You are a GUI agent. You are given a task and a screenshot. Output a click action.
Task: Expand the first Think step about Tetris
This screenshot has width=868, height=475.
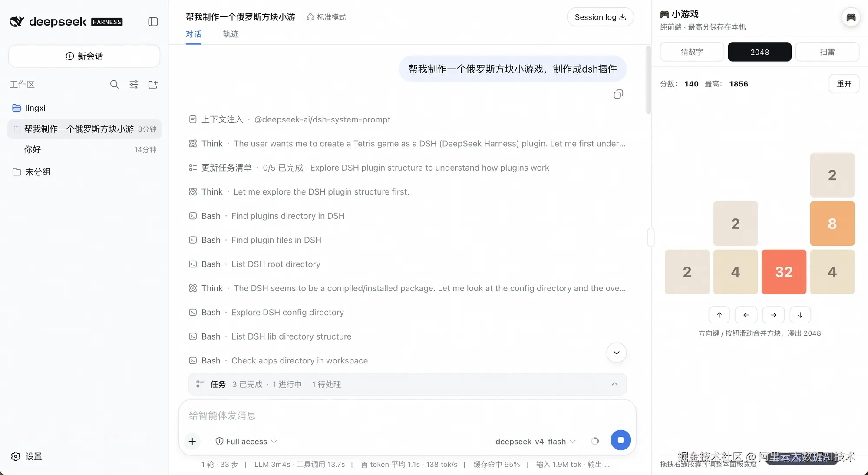[x=407, y=144]
